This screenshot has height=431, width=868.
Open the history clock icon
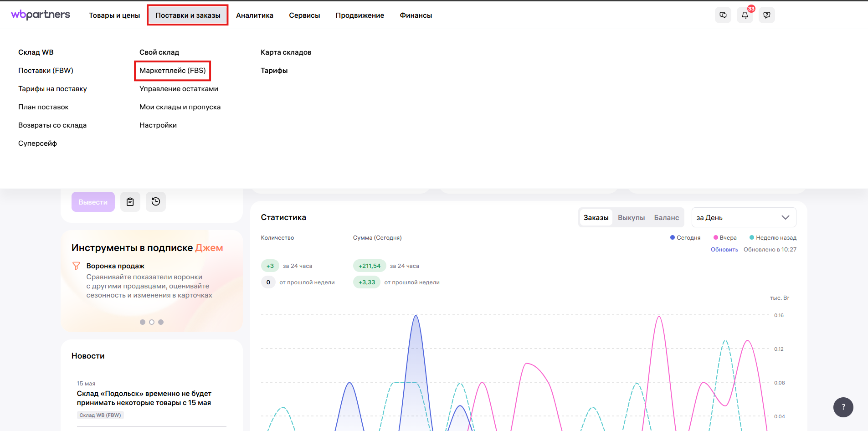(x=156, y=202)
